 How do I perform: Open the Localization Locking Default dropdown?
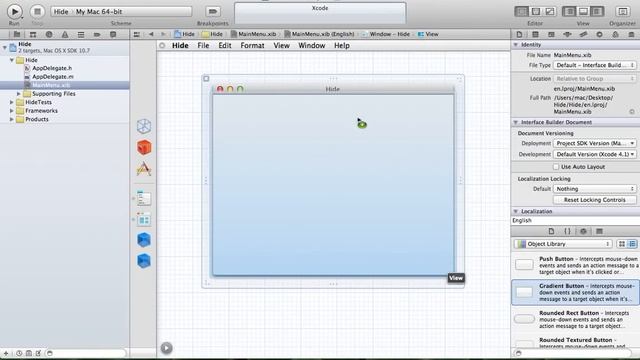(x=595, y=189)
